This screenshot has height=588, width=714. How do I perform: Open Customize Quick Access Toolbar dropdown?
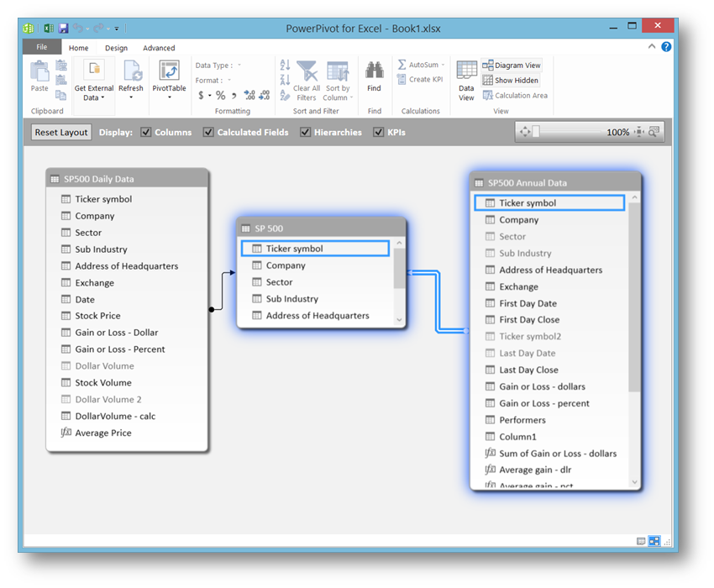point(117,29)
